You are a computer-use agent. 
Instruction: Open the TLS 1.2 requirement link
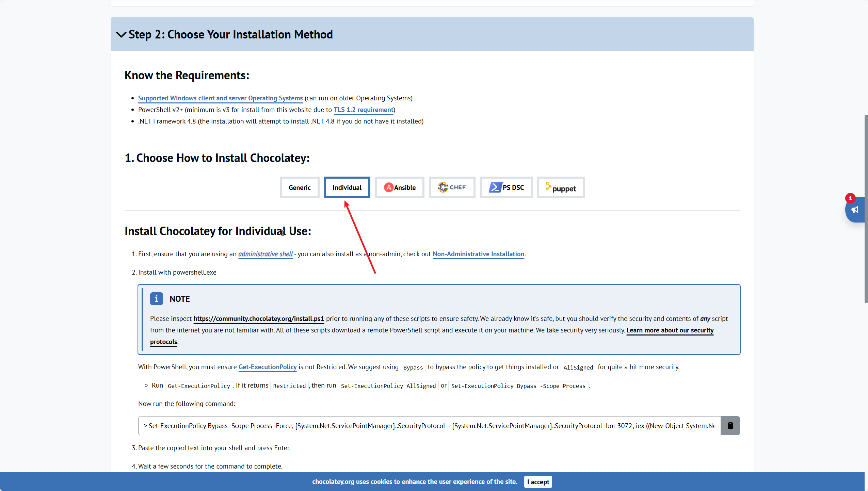(363, 110)
